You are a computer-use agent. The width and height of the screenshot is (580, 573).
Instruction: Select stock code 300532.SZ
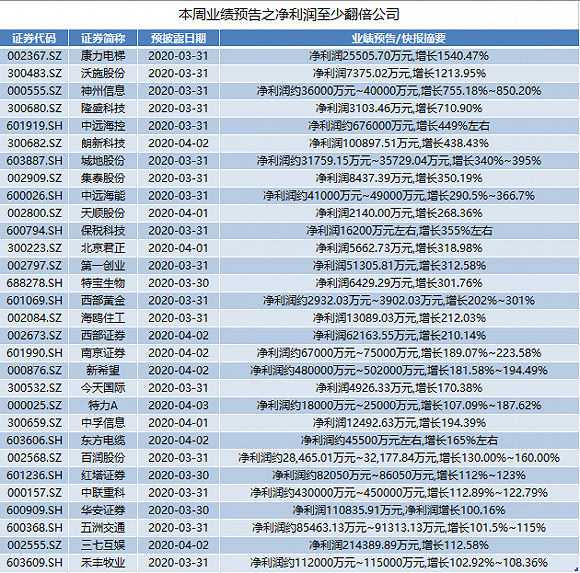[x=34, y=388]
